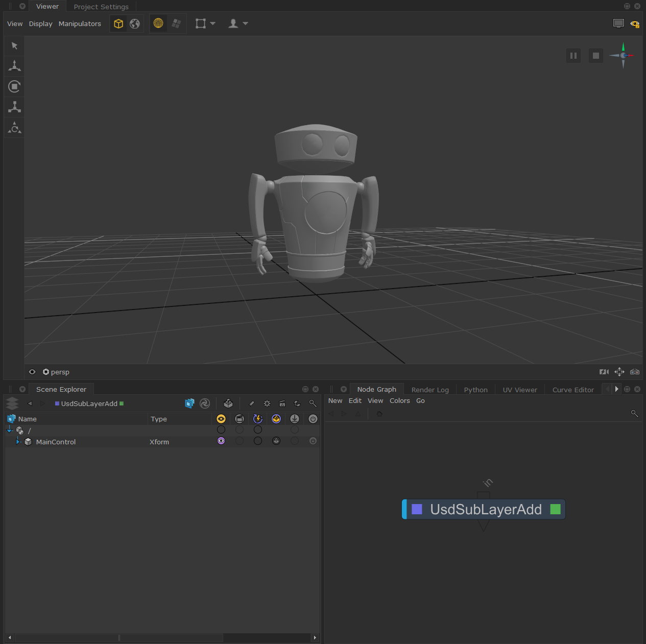
Task: Switch to the Project Settings tab
Action: [101, 7]
